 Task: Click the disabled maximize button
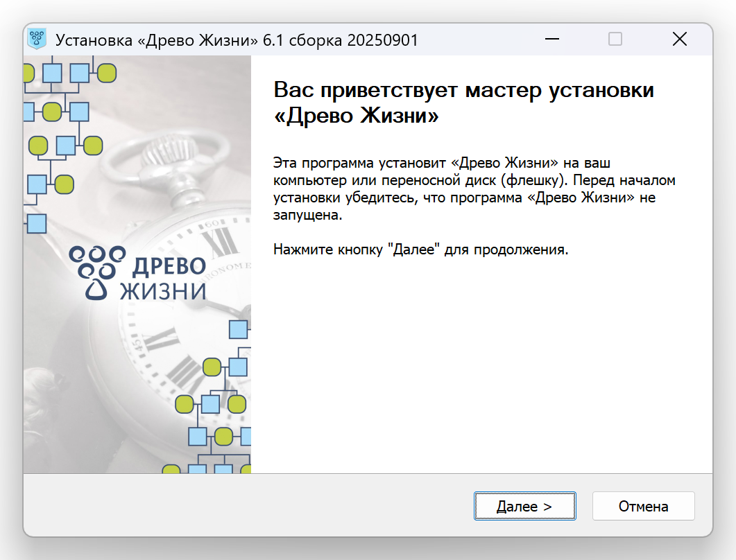tap(615, 39)
